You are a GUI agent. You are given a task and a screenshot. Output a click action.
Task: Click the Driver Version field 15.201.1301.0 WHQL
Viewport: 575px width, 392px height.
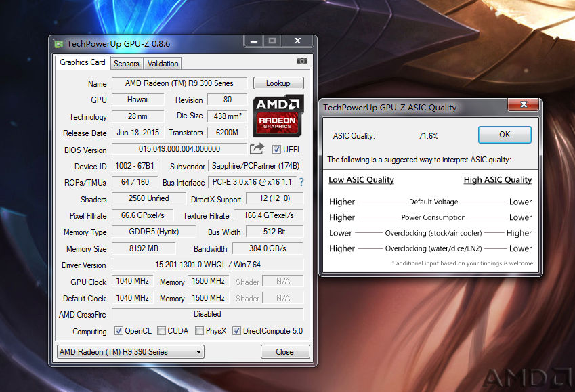coord(208,265)
